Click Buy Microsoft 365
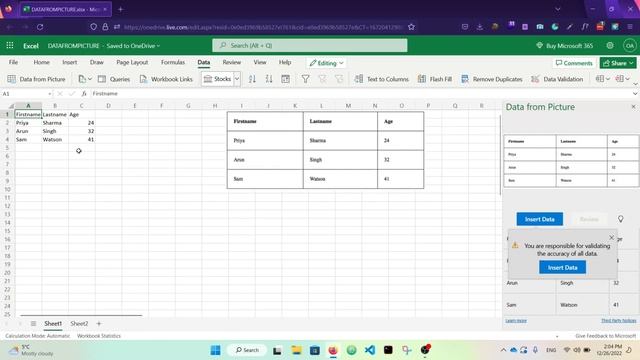 click(x=564, y=45)
